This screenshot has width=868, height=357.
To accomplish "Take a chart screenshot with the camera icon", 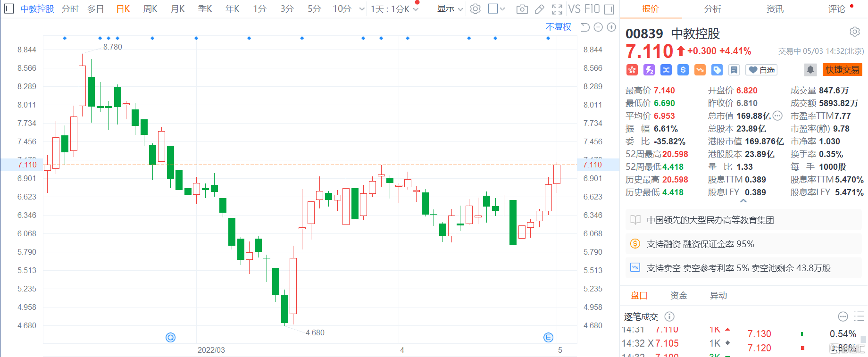I will (522, 9).
